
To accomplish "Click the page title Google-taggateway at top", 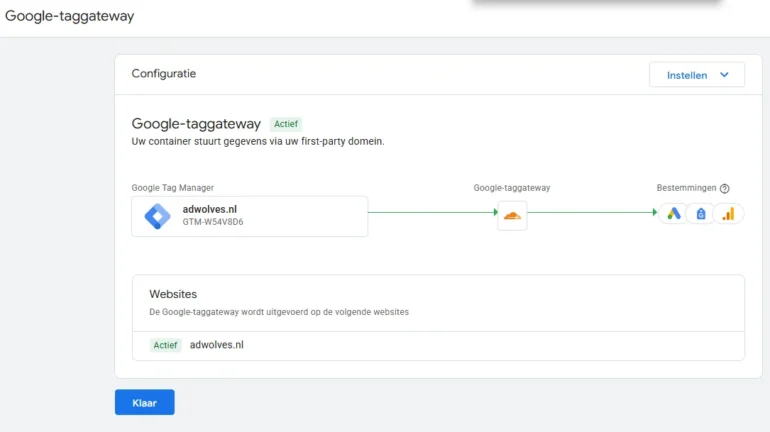I will coord(69,16).
